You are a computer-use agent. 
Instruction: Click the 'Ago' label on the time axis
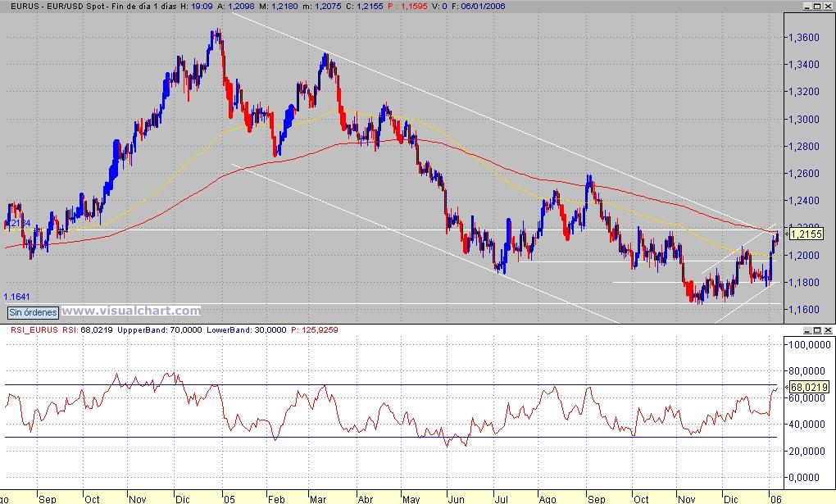tap(547, 499)
